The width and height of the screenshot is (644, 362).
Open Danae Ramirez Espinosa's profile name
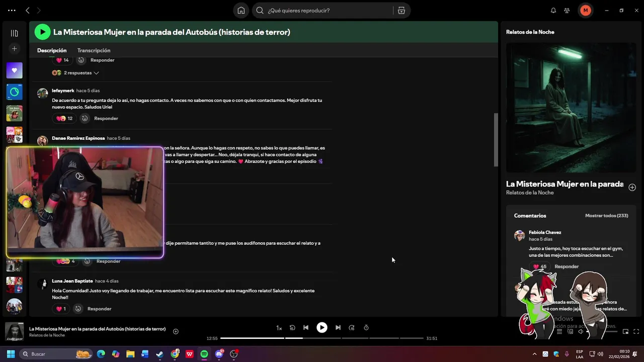[x=78, y=138]
